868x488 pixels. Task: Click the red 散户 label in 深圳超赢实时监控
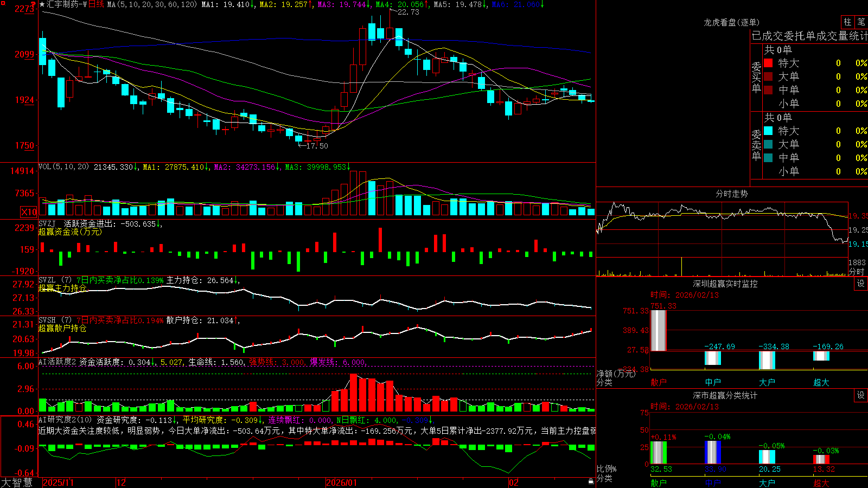pyautogui.click(x=659, y=382)
